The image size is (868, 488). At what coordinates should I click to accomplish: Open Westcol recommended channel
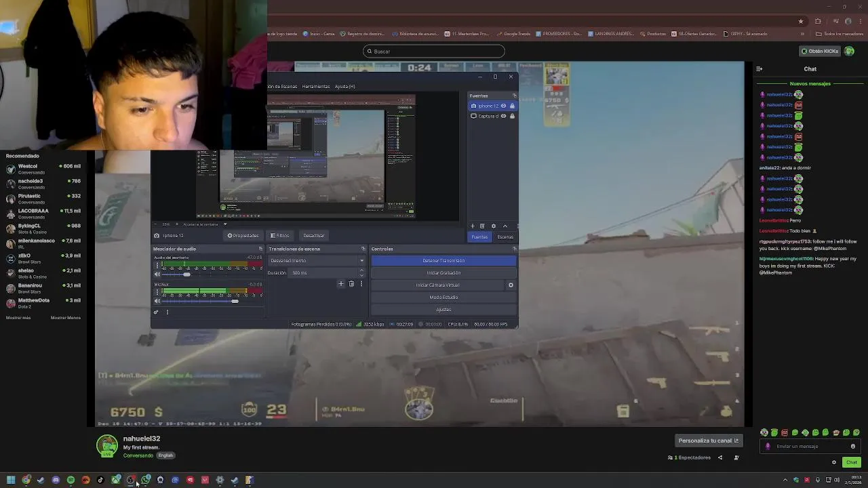pyautogui.click(x=43, y=169)
